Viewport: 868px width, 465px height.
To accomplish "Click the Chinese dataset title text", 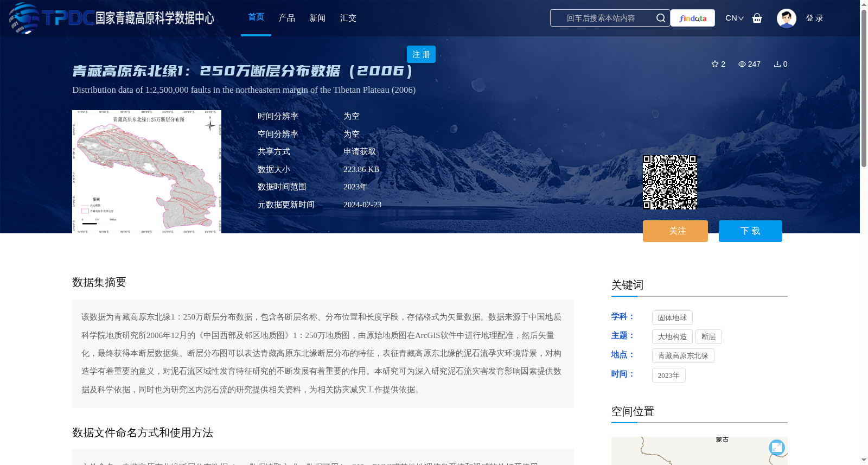I will [242, 71].
